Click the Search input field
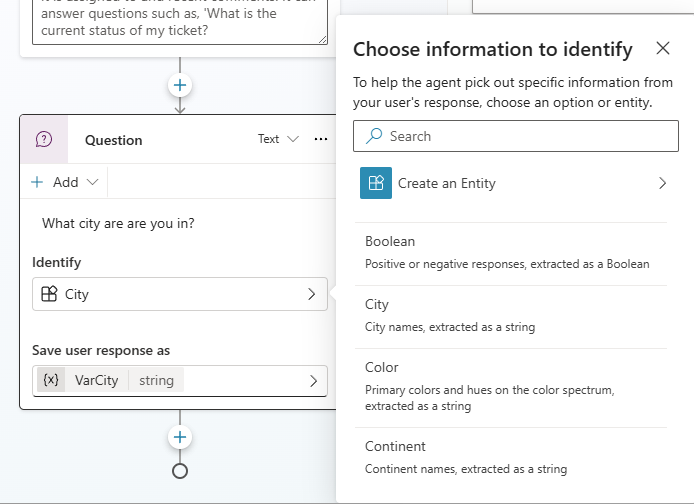Viewport: 694px width, 504px height. coord(516,136)
